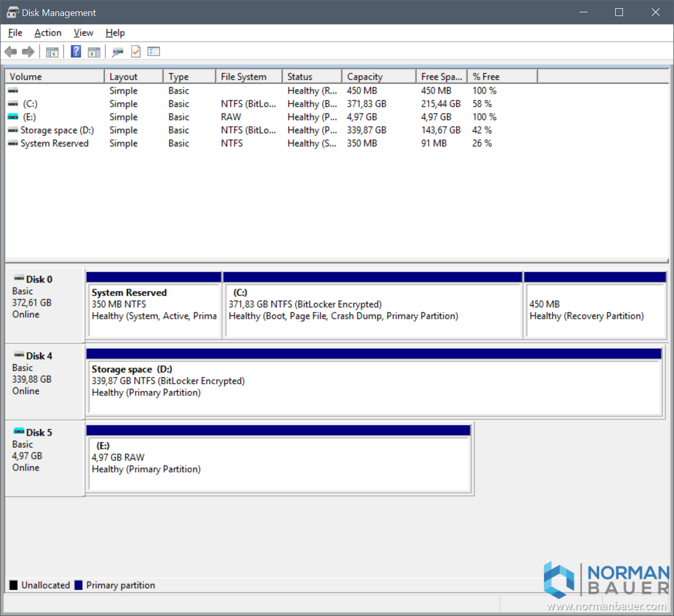Click the Back arrow in the toolbar
Viewport: 674px width, 616px height.
coord(10,52)
